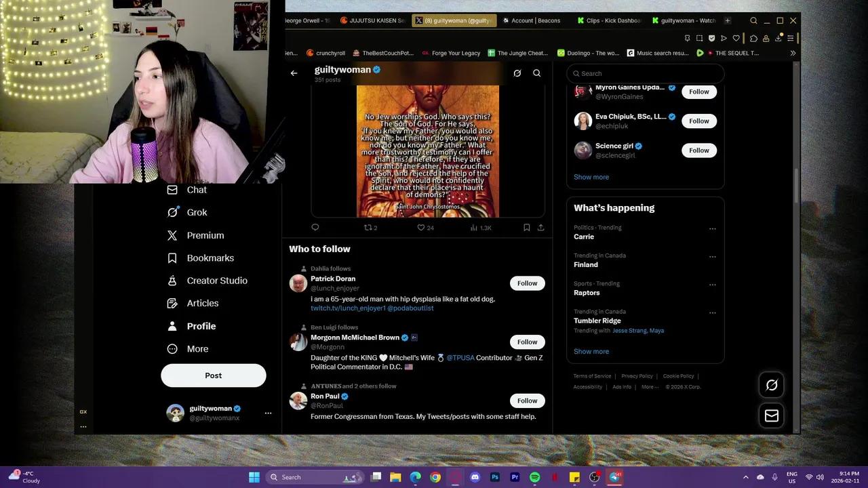Open Messages via the envelope icon
The height and width of the screenshot is (488, 868).
[x=772, y=415]
